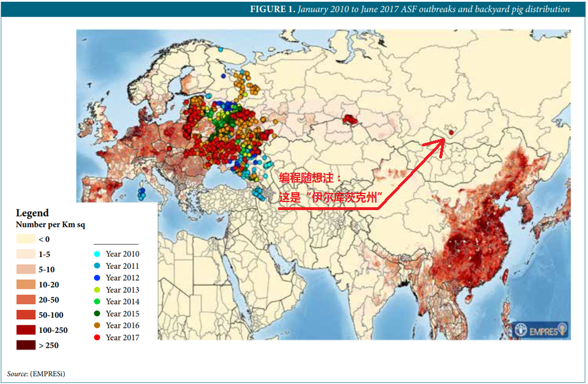
Task: Select the '10-20' density color swatch
Action: pyautogui.click(x=25, y=285)
